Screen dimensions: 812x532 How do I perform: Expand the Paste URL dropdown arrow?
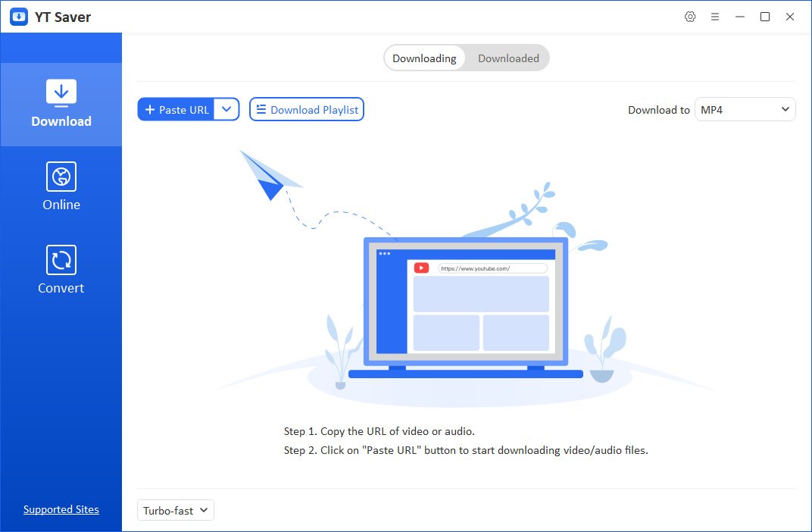pyautogui.click(x=226, y=109)
